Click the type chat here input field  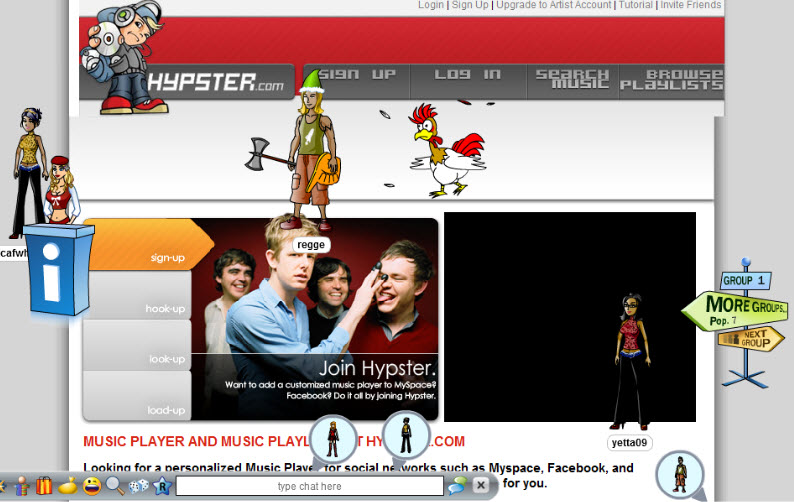309,486
